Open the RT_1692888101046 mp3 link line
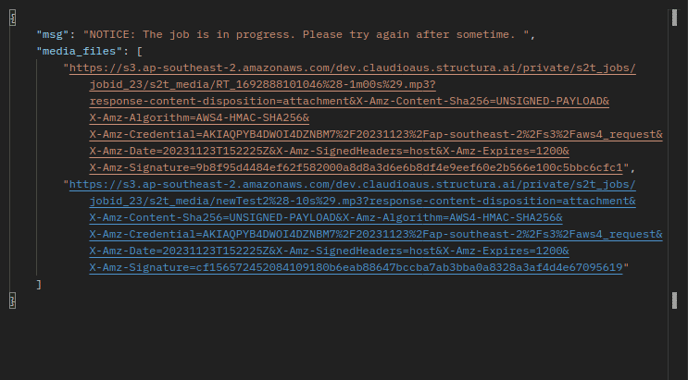This screenshot has width=688, height=380. pyautogui.click(x=262, y=84)
